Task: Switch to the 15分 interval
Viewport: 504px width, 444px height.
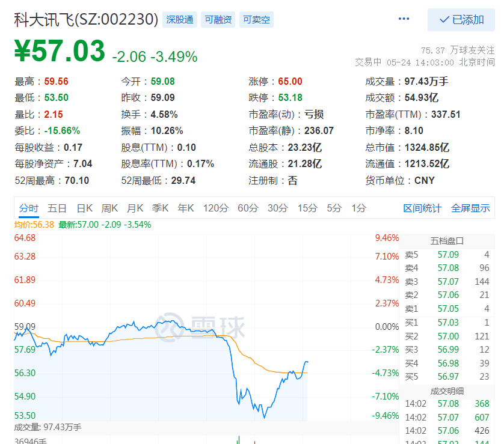Action: click(307, 208)
